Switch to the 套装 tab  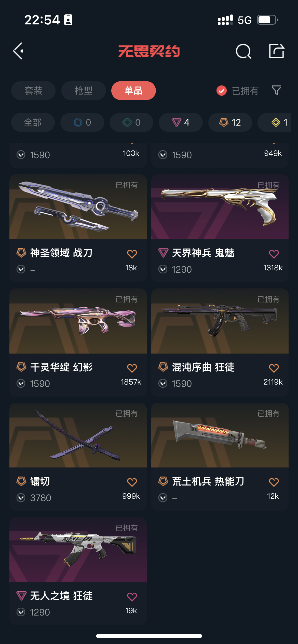coord(33,91)
